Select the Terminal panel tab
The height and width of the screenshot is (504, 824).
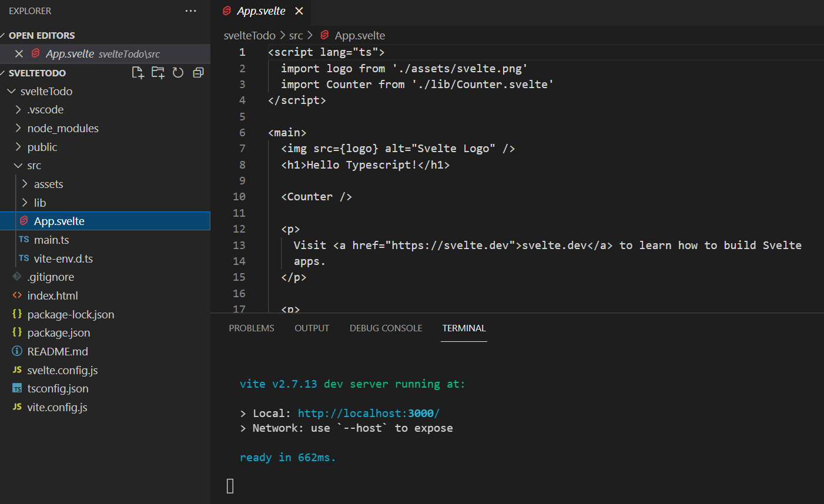click(464, 328)
